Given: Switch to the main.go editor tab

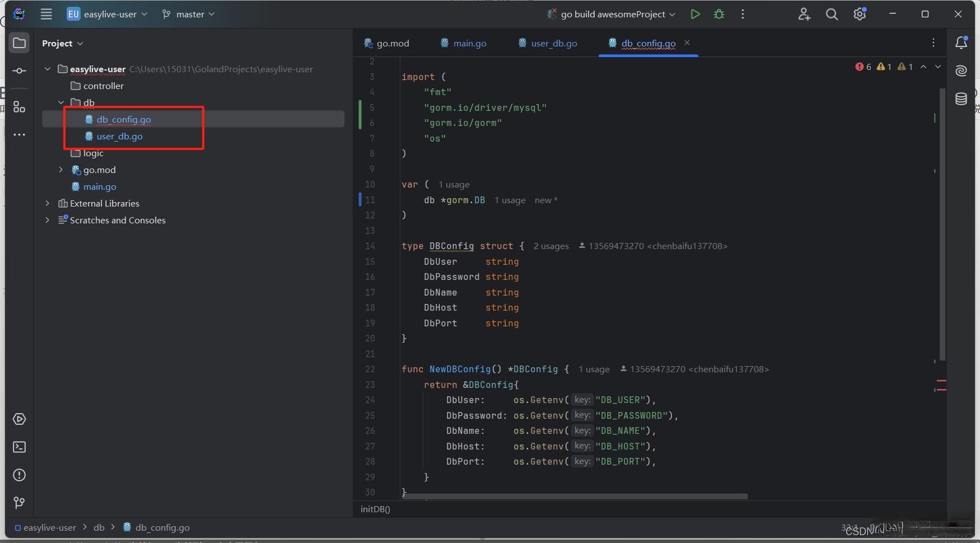Looking at the screenshot, I should [x=463, y=43].
